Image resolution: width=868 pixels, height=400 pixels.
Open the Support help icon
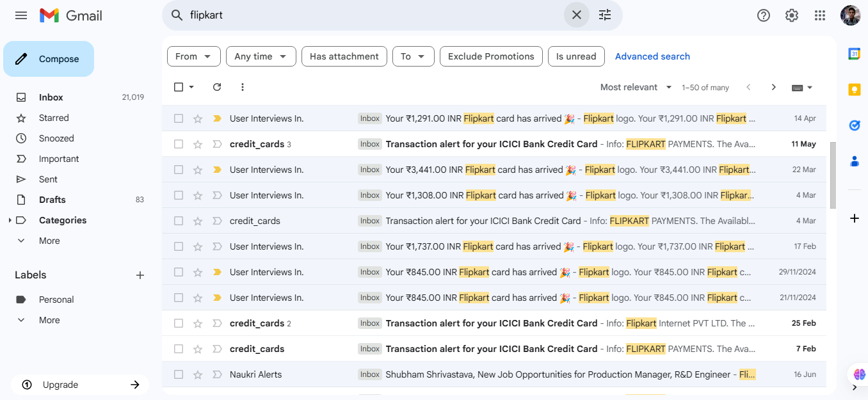point(764,15)
